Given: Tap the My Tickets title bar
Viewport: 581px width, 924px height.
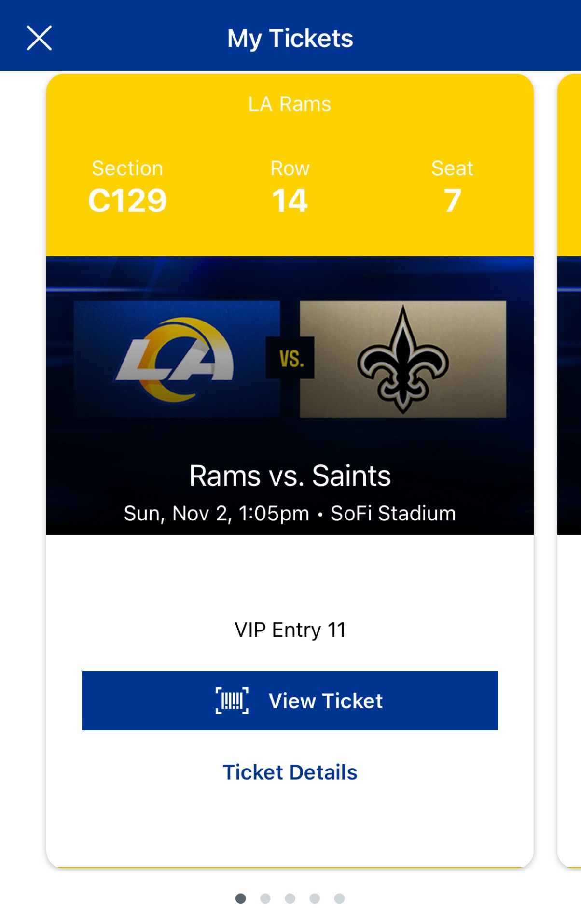Looking at the screenshot, I should point(290,38).
